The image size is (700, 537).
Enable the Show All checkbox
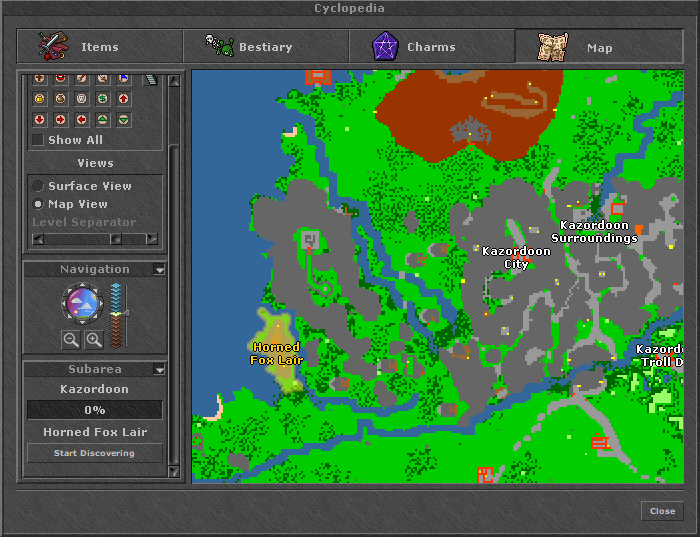(38, 140)
